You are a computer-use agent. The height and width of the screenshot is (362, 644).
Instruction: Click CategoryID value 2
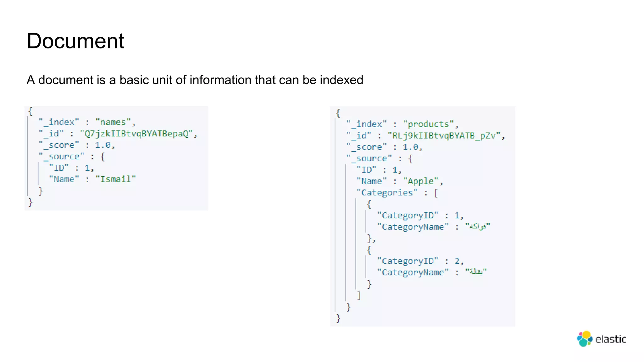pos(457,261)
